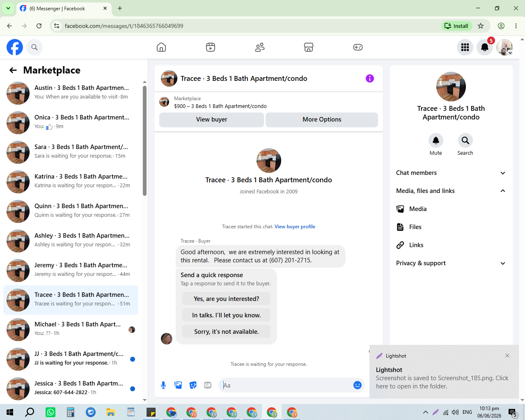Open the Notifications bell with badge 5
The image size is (525, 420).
coord(485,47)
